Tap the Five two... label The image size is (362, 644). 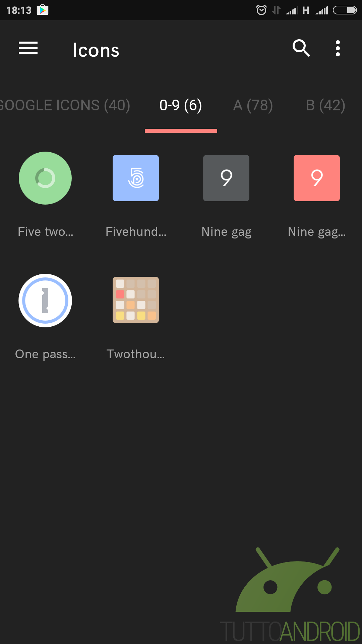tap(45, 232)
